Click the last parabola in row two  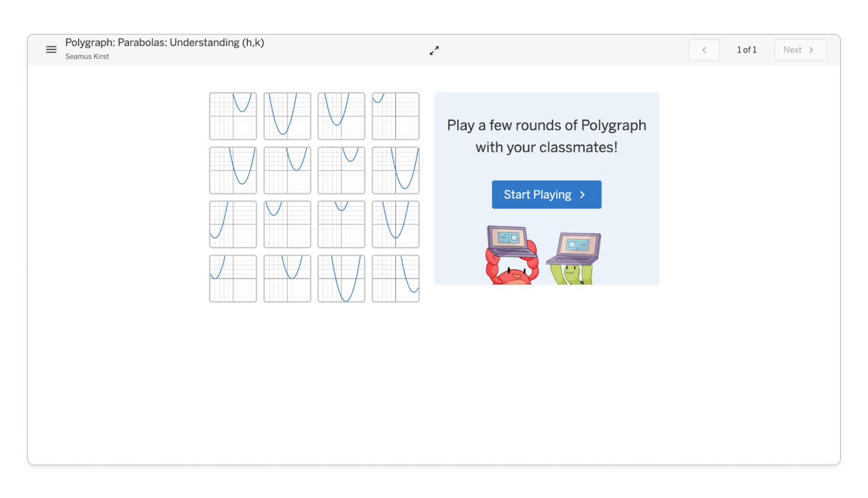(x=395, y=170)
